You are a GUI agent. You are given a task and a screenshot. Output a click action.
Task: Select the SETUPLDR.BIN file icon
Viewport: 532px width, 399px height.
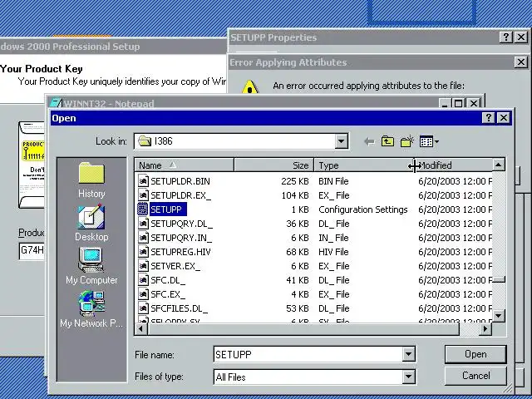point(143,181)
